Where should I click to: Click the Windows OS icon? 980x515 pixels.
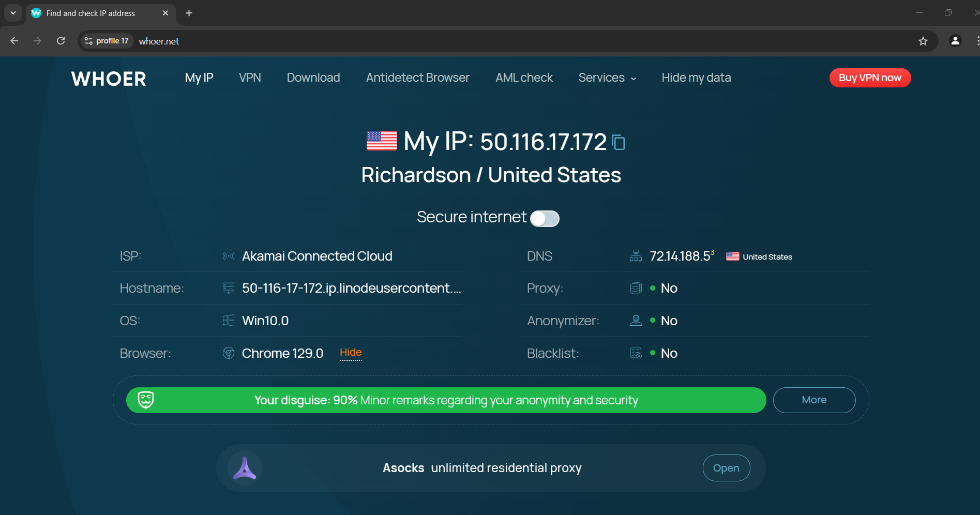point(229,321)
